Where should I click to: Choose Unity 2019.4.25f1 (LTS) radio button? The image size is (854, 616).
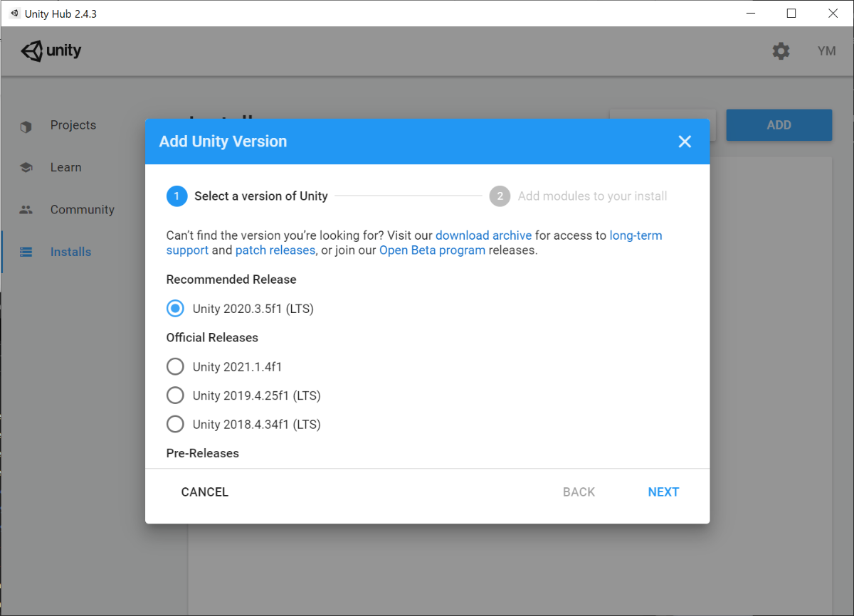pos(175,395)
